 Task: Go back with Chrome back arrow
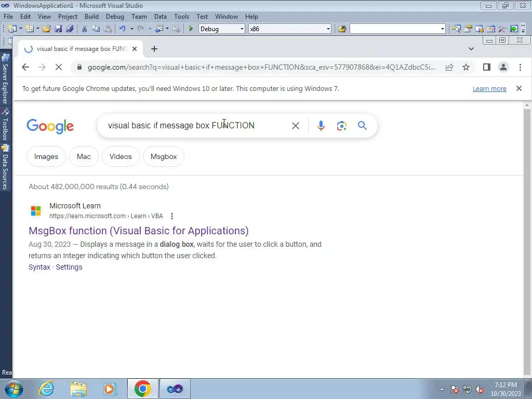[x=25, y=67]
